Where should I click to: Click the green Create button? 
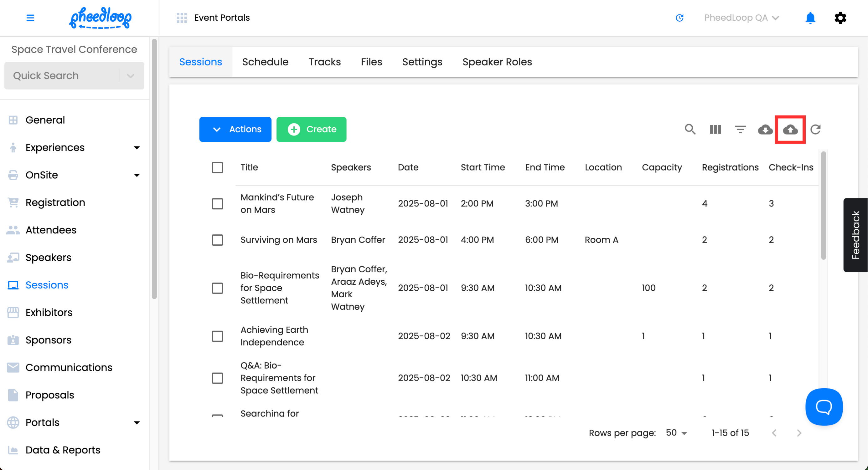tap(311, 129)
